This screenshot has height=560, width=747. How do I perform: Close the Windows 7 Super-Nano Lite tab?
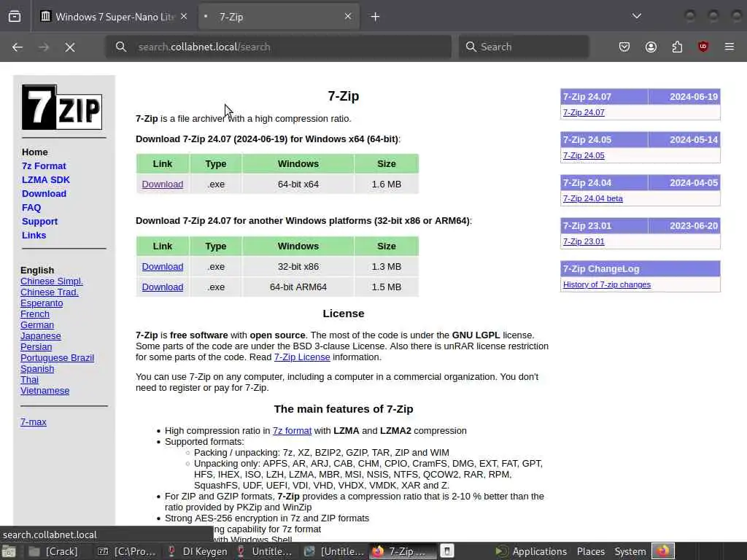(x=184, y=17)
